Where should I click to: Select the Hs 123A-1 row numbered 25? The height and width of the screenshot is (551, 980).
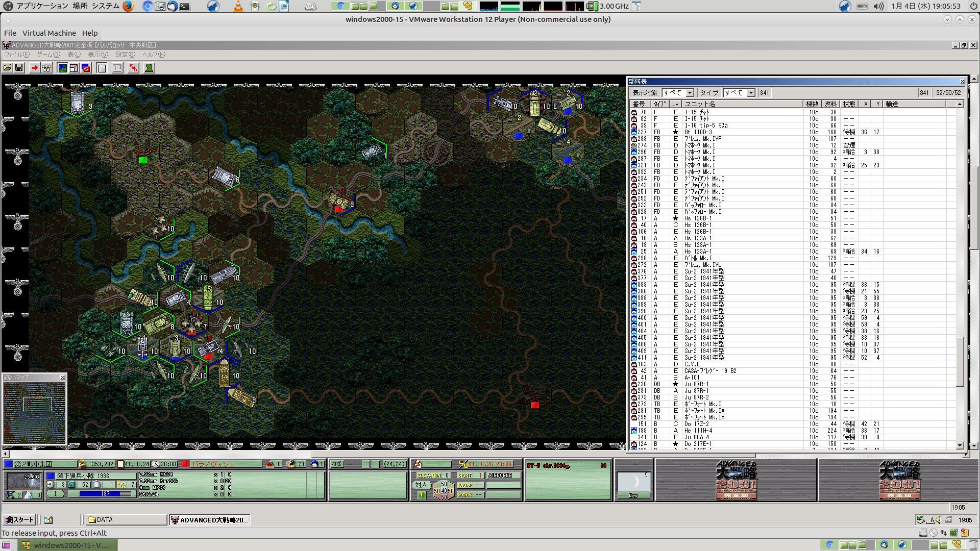[x=793, y=252]
